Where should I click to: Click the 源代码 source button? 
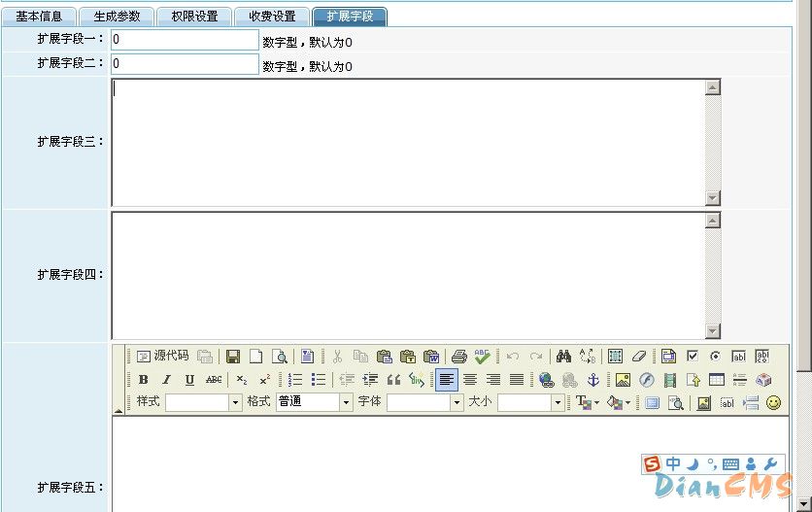(x=162, y=357)
